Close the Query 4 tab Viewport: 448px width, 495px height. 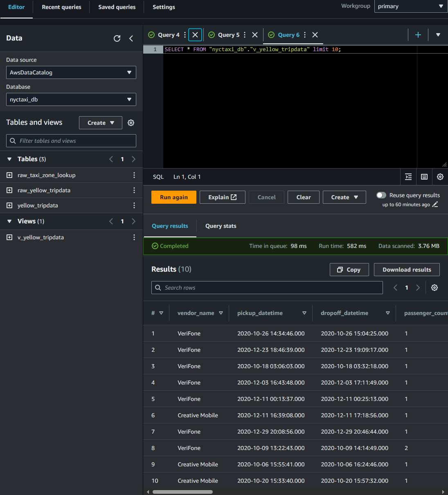click(195, 35)
